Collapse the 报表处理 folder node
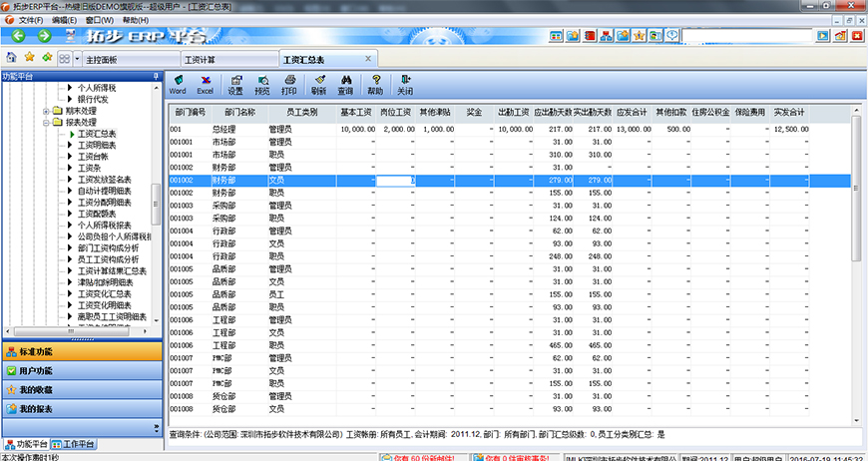Image resolution: width=868 pixels, height=461 pixels. tap(46, 122)
